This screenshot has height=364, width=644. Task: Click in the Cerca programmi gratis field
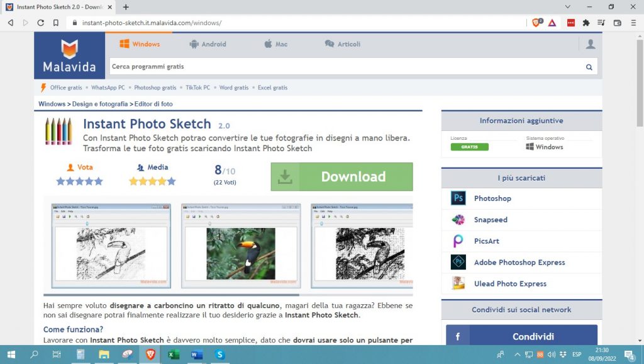pyautogui.click(x=346, y=67)
